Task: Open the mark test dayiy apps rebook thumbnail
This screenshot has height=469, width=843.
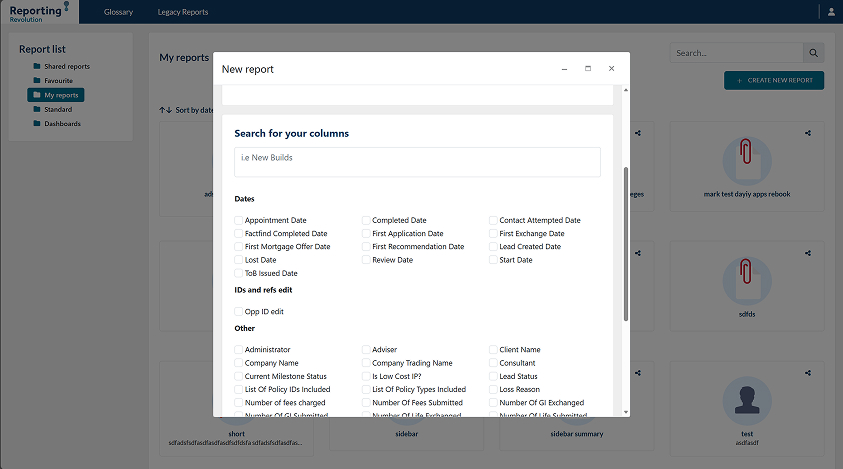Action: (x=747, y=161)
